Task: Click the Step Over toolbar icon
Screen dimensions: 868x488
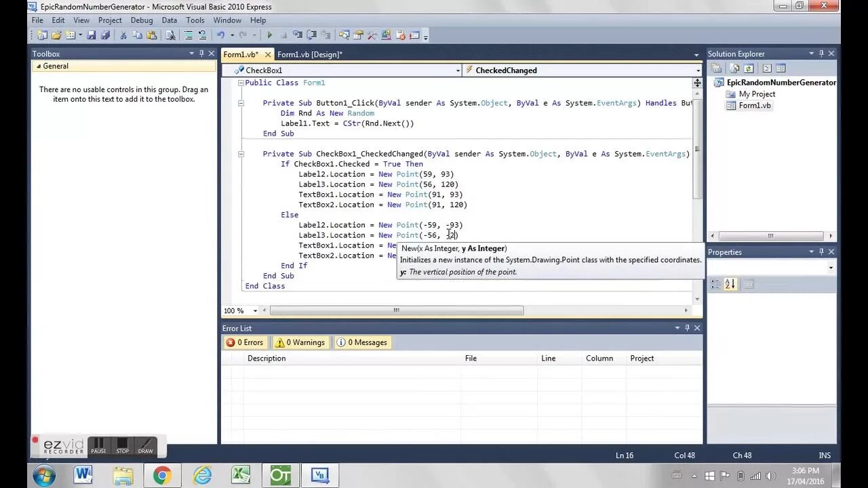Action: pos(312,35)
